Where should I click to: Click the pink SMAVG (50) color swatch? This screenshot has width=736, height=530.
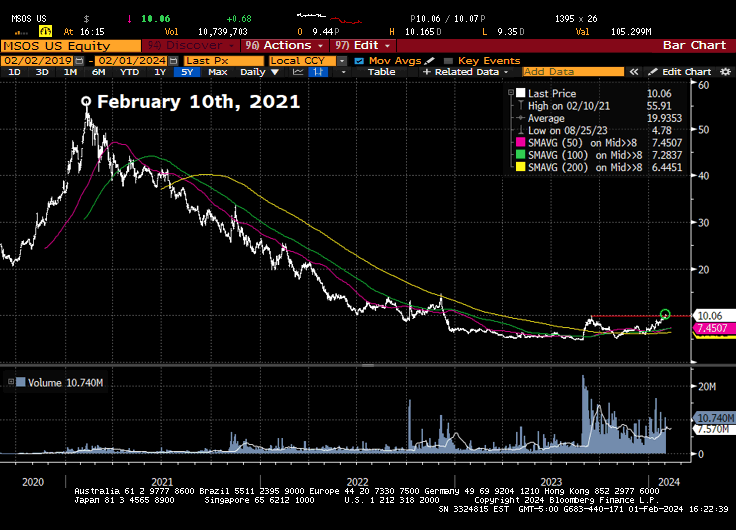click(x=521, y=143)
